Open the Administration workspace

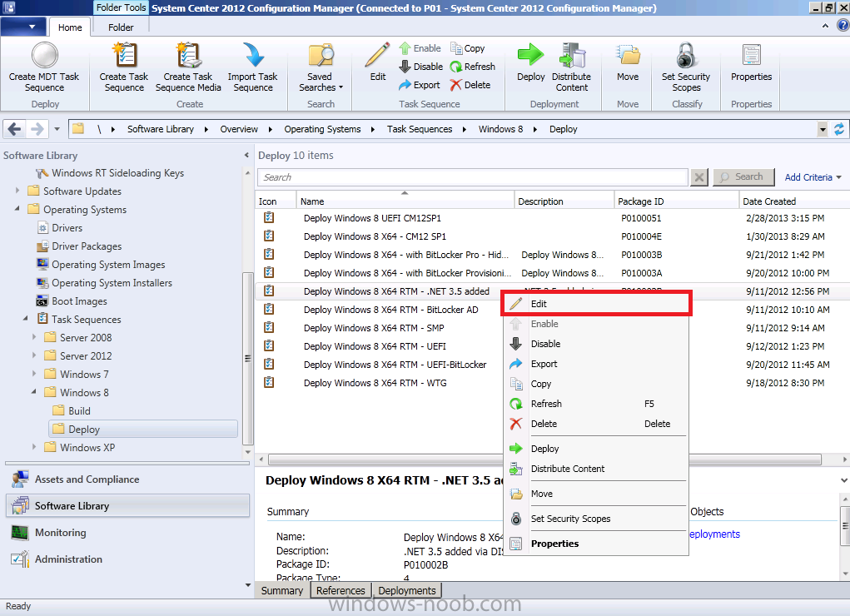127,559
